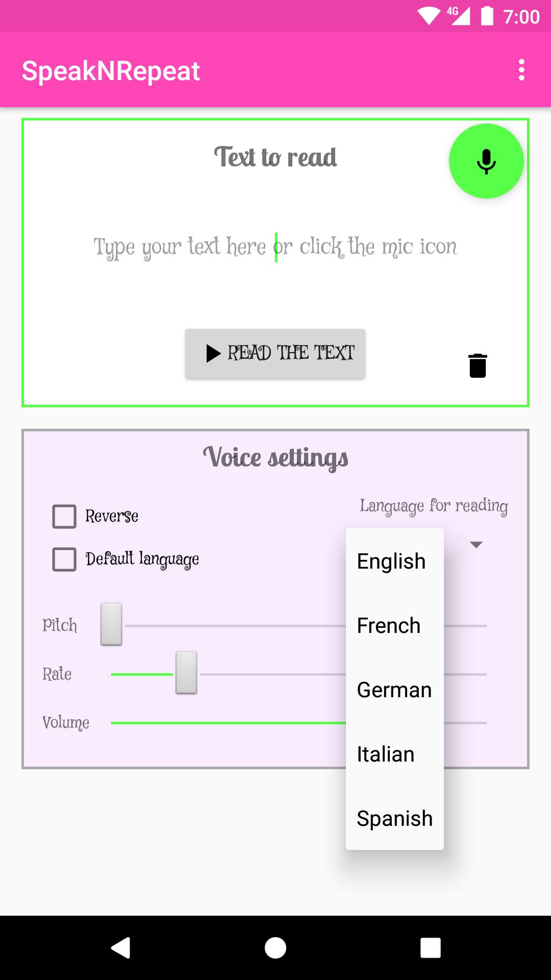This screenshot has height=980, width=551.
Task: Choose French as reading language
Action: [389, 626]
